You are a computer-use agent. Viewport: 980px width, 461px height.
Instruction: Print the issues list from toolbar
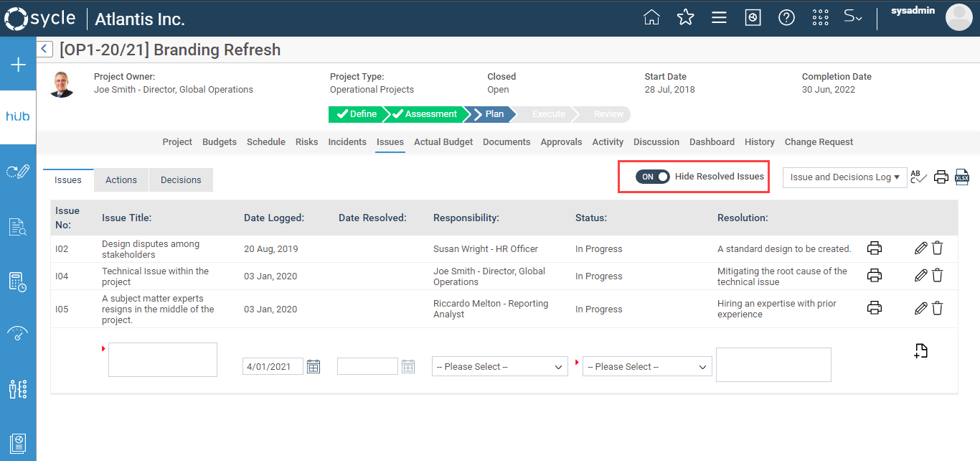pos(941,177)
